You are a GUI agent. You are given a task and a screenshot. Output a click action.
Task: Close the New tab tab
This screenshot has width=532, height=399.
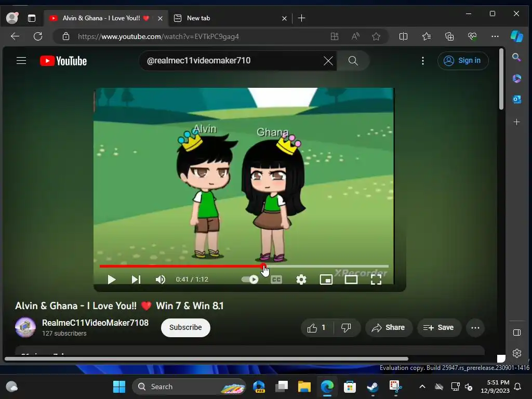point(284,18)
